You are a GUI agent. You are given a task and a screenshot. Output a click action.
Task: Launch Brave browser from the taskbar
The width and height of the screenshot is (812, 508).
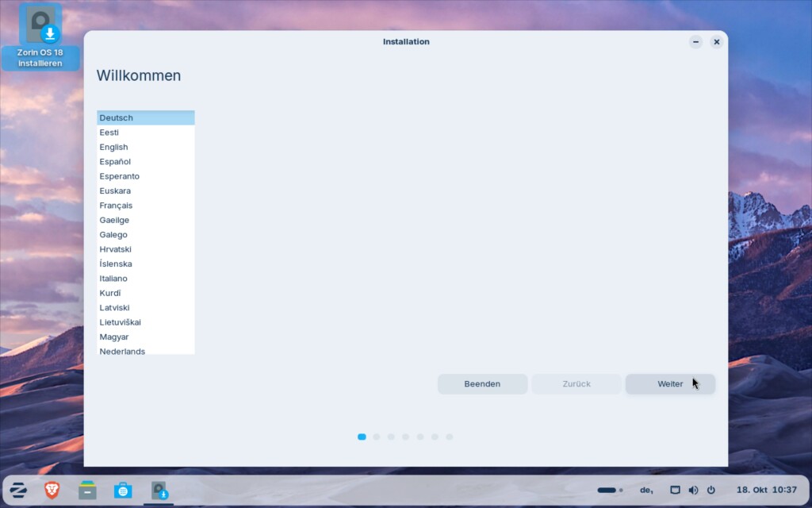tap(52, 490)
